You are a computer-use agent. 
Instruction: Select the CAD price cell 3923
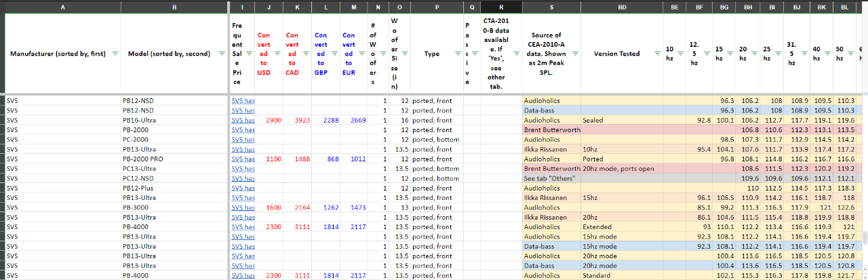[298, 120]
